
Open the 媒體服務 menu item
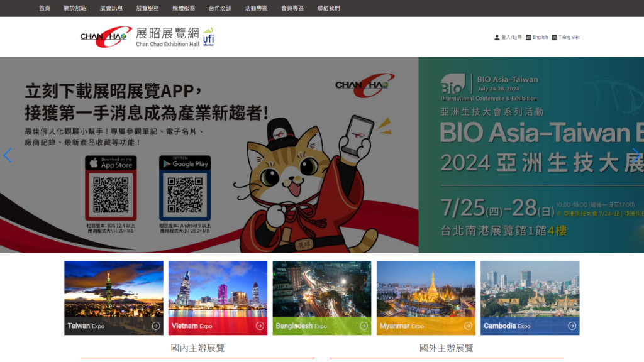click(184, 8)
